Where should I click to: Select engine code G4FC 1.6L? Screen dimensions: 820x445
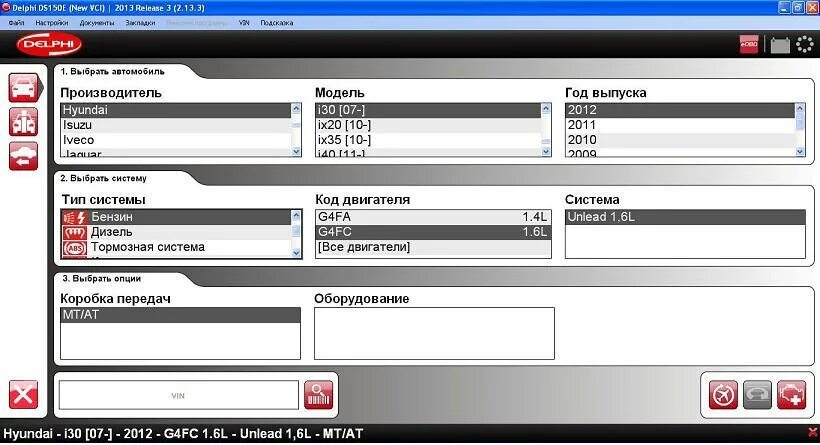click(433, 232)
